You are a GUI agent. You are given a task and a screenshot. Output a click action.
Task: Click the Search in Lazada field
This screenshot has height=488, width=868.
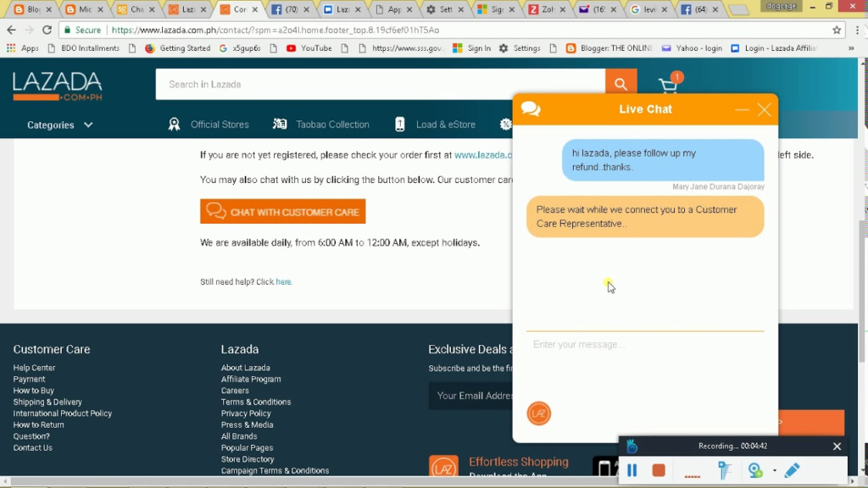381,84
